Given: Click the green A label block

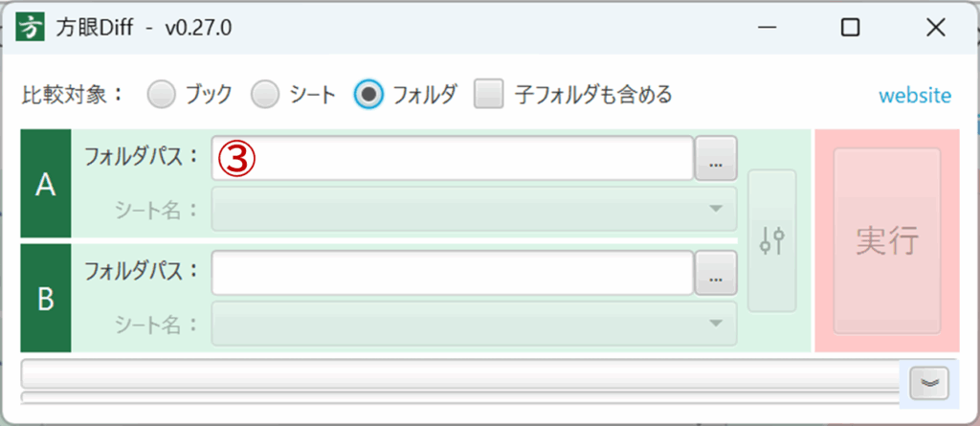Looking at the screenshot, I should [45, 185].
